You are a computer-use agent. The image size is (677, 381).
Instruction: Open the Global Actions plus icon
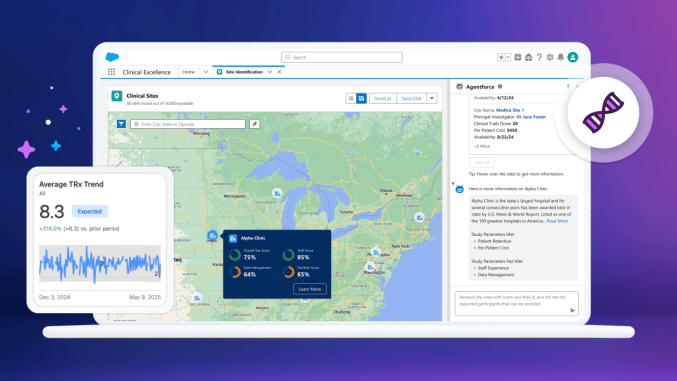pyautogui.click(x=518, y=57)
